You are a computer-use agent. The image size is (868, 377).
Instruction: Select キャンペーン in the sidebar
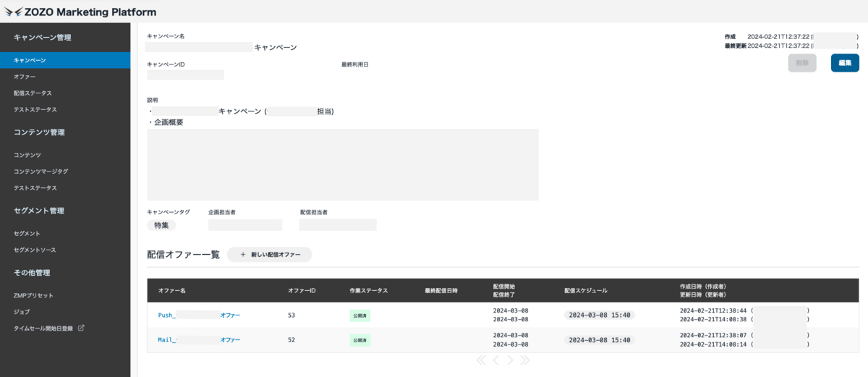[x=65, y=60]
